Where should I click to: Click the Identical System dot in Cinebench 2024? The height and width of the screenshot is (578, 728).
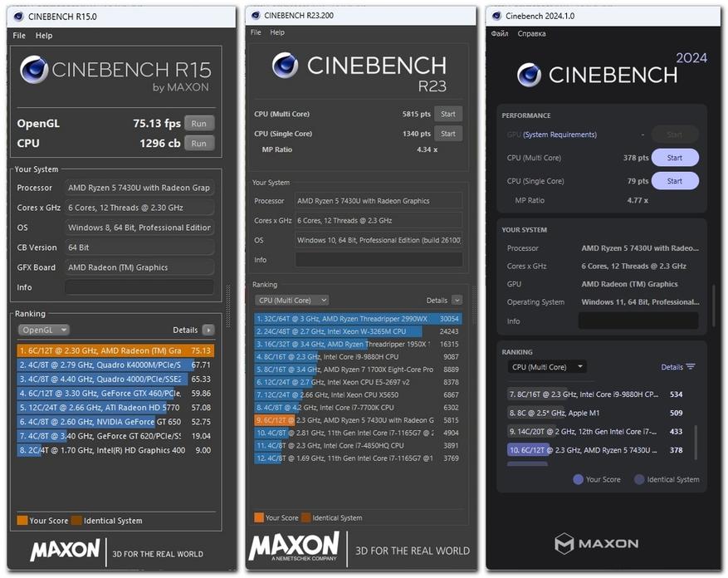639,479
